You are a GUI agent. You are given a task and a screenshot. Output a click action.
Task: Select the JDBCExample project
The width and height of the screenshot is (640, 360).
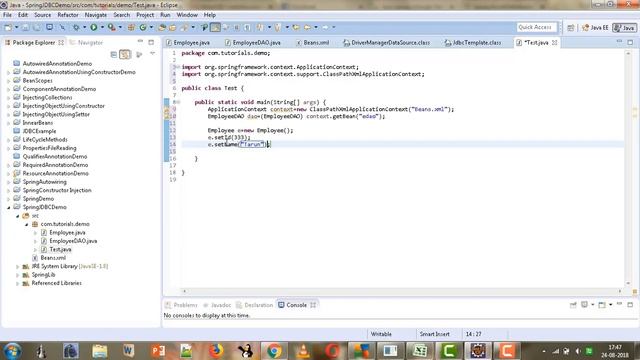[x=35, y=131]
